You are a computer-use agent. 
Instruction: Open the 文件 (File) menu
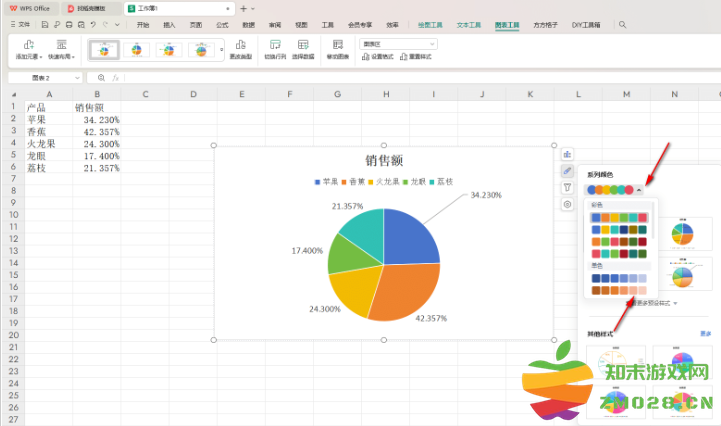pos(20,24)
